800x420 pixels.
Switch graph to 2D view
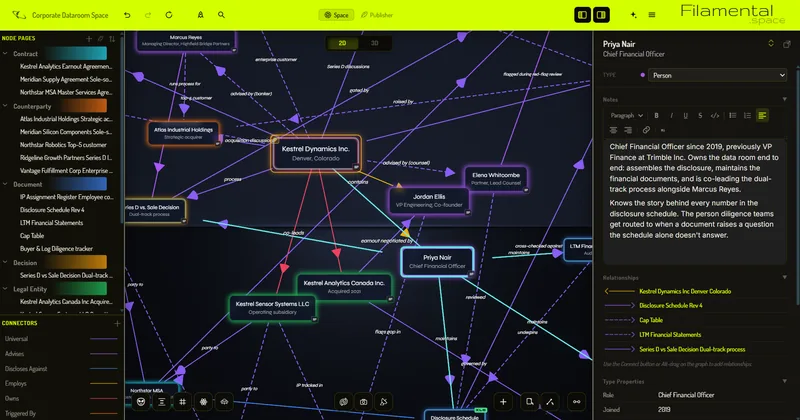(342, 43)
